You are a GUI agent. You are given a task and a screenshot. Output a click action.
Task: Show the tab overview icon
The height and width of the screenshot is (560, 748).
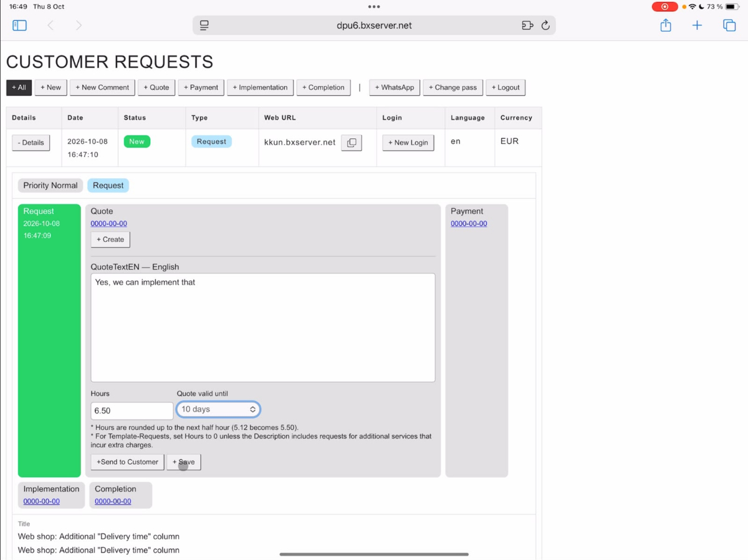coord(729,26)
